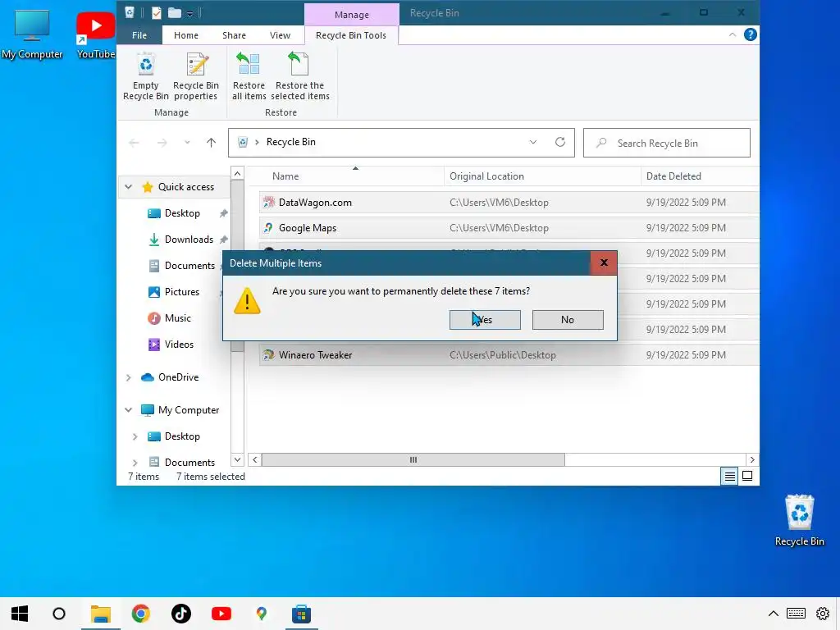Switch to the View ribbon tab
This screenshot has width=840, height=630.
(280, 35)
